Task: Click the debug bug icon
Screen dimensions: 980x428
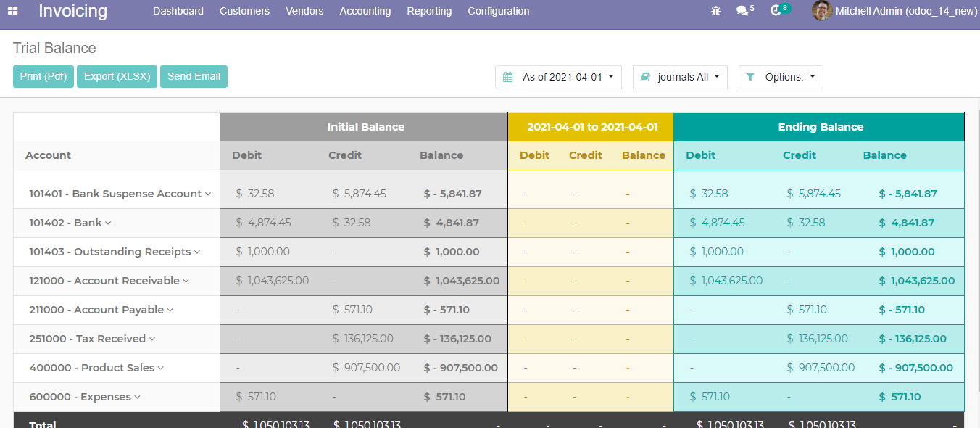Action: click(716, 11)
